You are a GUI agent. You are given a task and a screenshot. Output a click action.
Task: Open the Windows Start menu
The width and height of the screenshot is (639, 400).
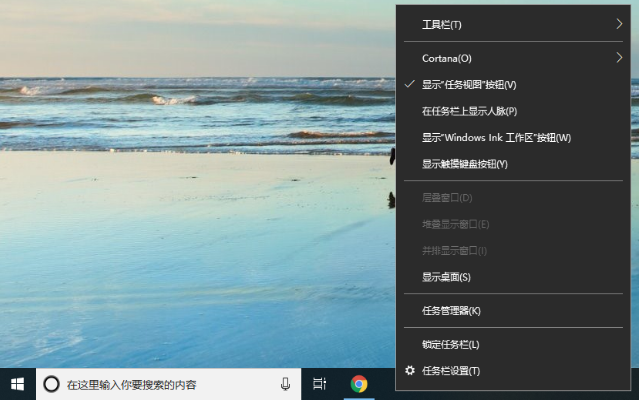17,384
